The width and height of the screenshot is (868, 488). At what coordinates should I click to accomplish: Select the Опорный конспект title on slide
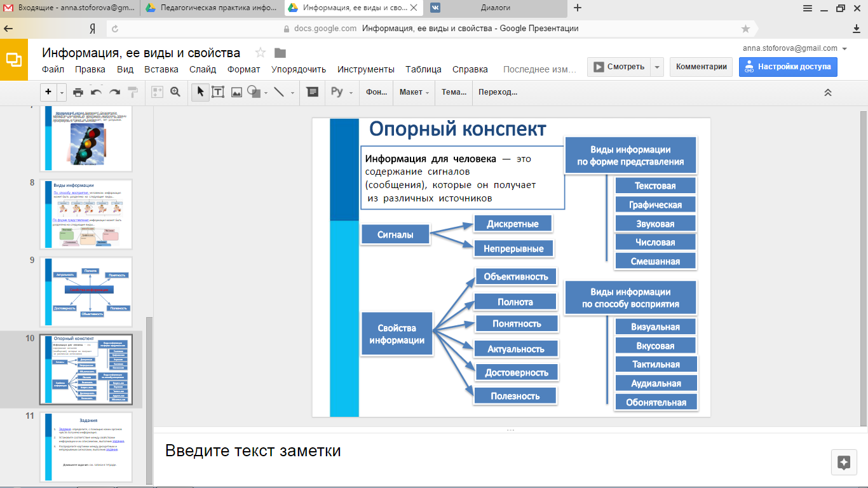458,128
